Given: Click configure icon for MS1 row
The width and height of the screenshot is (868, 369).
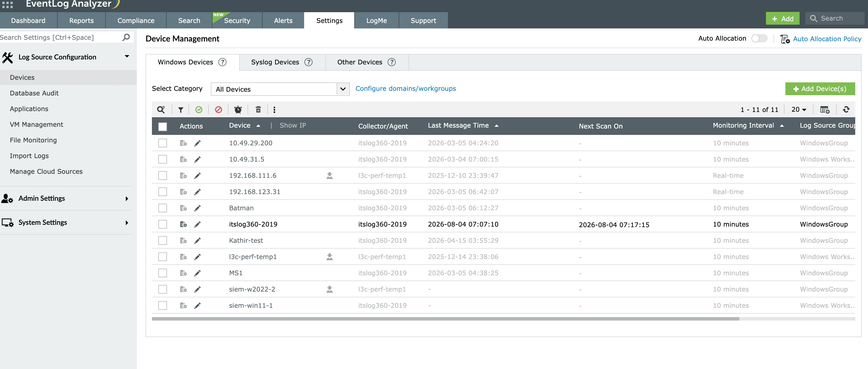Looking at the screenshot, I should (183, 273).
